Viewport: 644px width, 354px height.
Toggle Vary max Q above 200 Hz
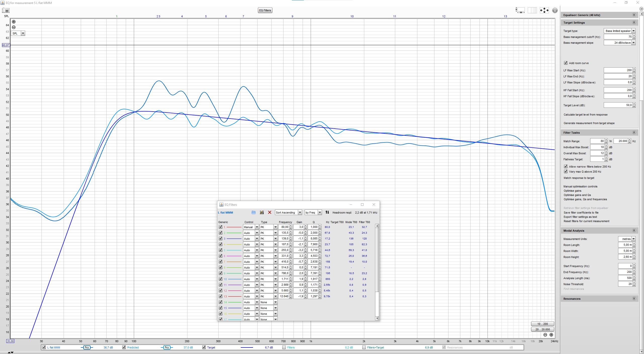[x=566, y=172]
